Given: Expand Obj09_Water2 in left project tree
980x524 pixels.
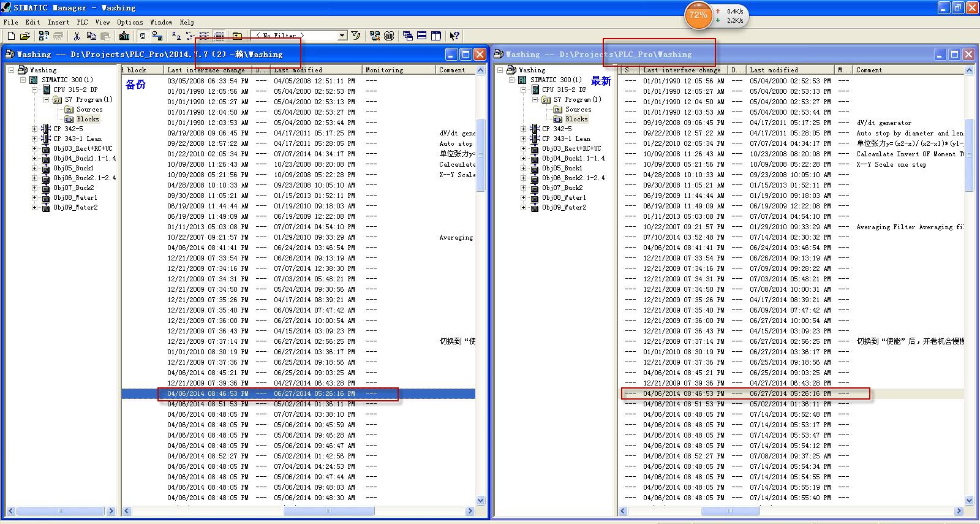Looking at the screenshot, I should click(x=35, y=207).
